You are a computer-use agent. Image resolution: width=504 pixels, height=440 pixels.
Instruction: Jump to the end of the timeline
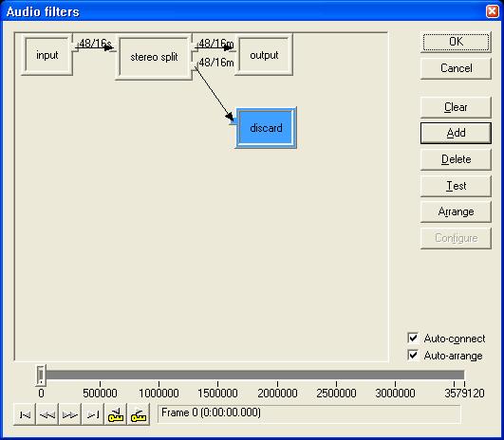coord(93,414)
